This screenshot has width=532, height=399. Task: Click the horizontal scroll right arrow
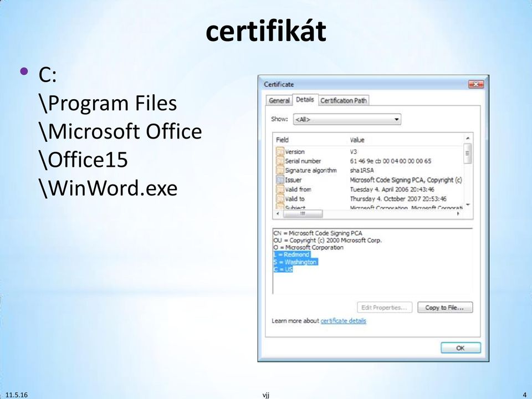(x=458, y=214)
